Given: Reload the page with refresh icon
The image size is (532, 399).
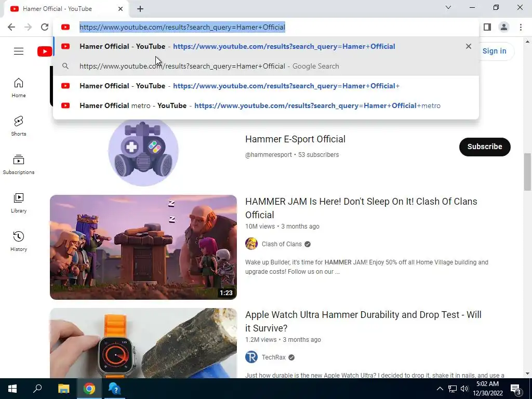Looking at the screenshot, I should (x=45, y=27).
